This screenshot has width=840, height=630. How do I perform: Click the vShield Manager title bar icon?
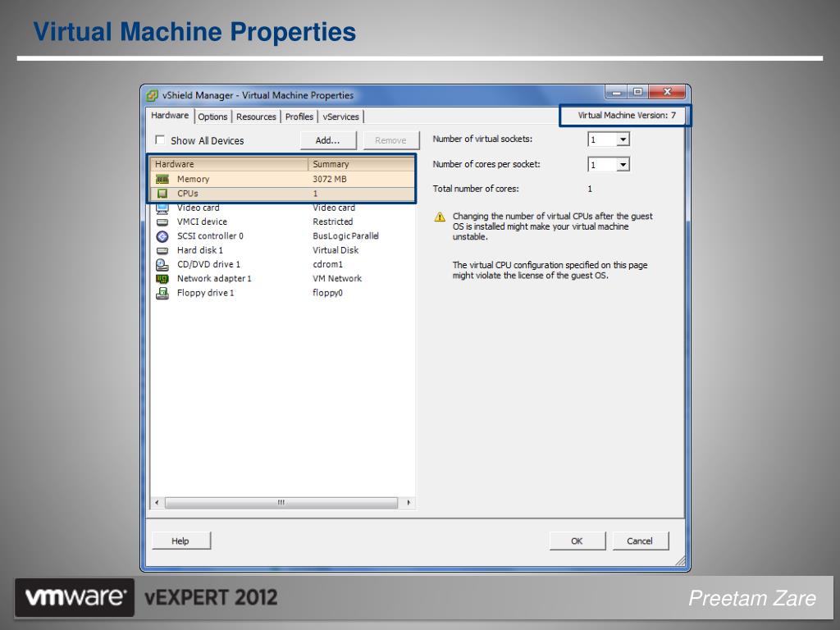pos(153,95)
